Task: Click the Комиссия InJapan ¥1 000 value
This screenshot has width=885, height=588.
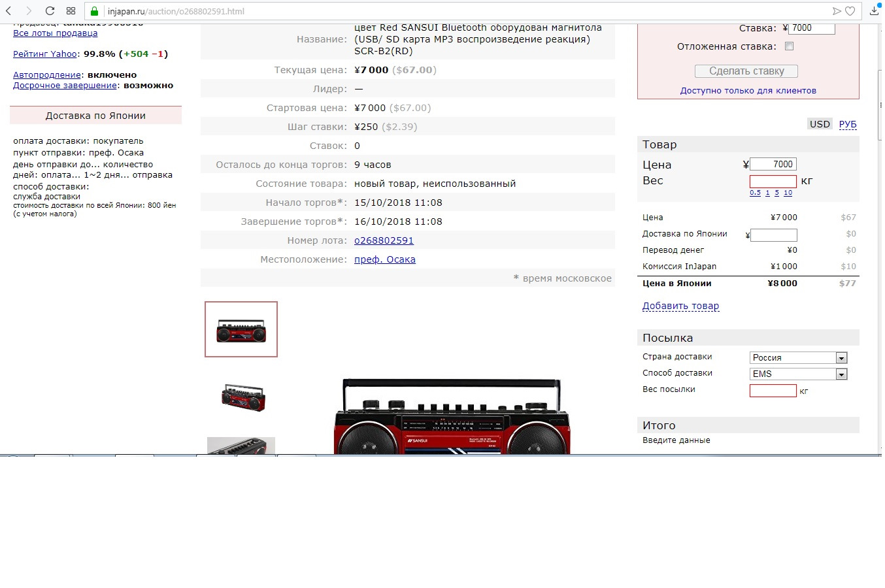Action: pyautogui.click(x=784, y=267)
